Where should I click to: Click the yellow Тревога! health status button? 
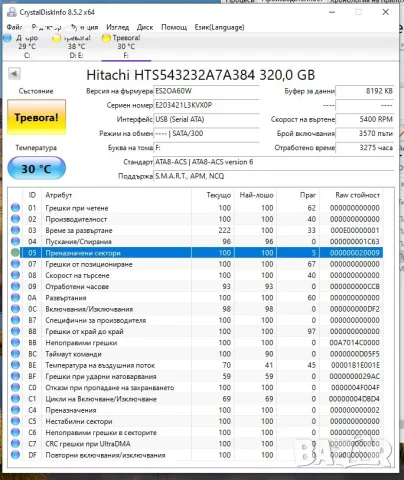[x=36, y=117]
